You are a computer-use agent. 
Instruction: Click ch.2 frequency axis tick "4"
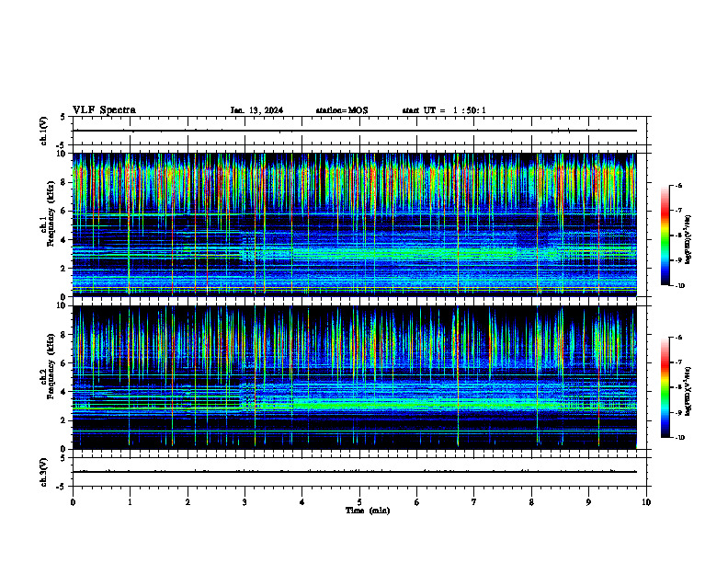pos(63,392)
